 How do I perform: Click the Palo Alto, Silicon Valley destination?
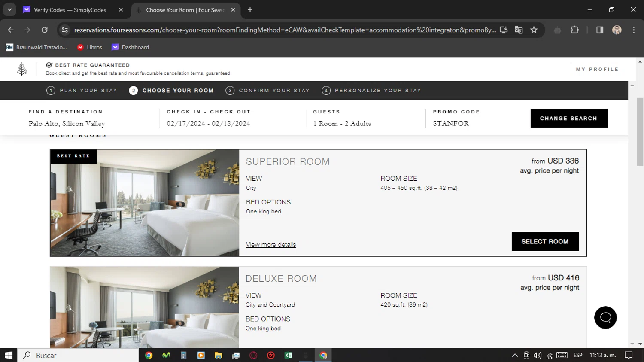coord(67,123)
